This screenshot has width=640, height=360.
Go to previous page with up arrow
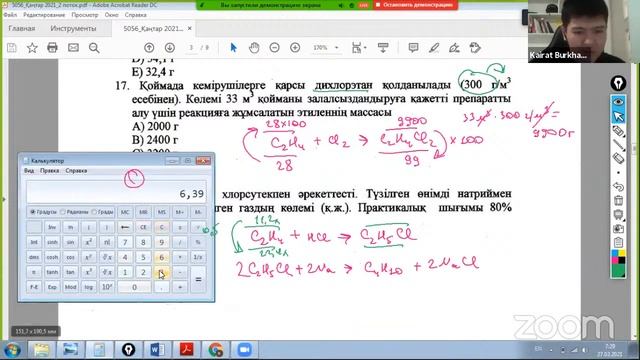pyautogui.click(x=149, y=48)
